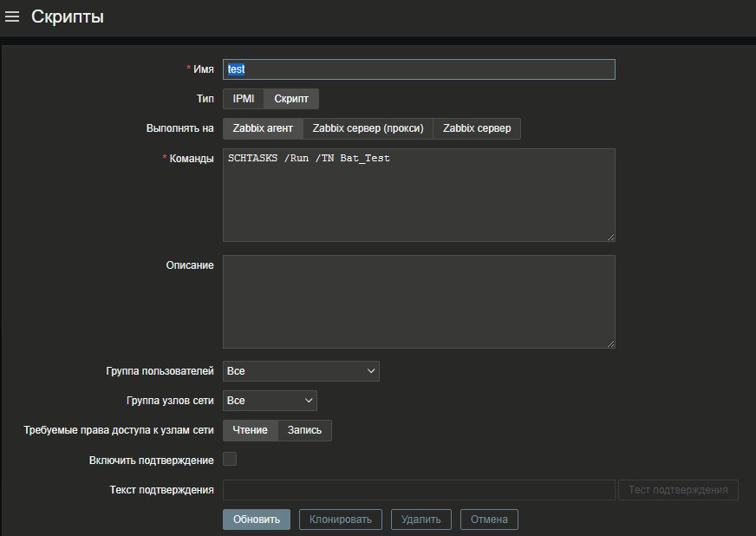Choose Zabbix агент execution target

[263, 128]
